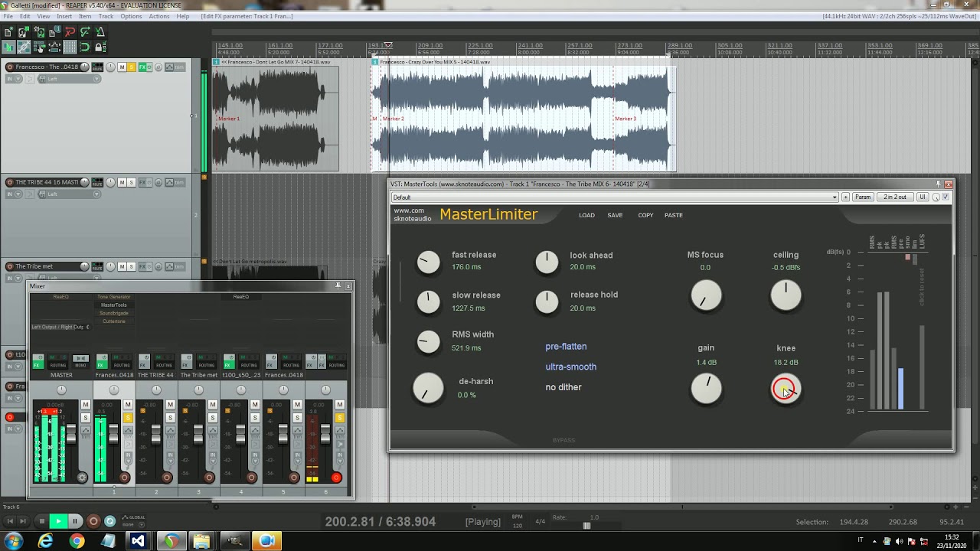
Task: Toggle item grouping chain-link icon
Action: click(x=24, y=47)
